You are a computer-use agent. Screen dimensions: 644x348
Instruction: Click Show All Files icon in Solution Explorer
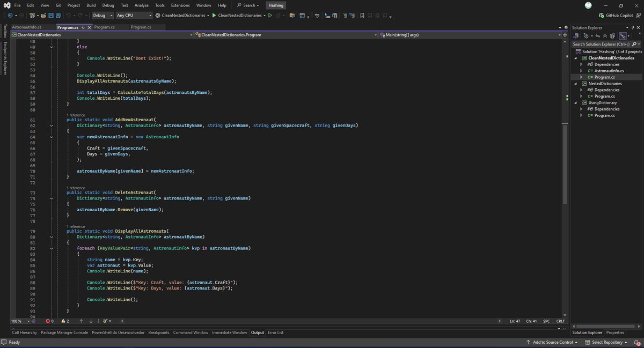pos(612,35)
